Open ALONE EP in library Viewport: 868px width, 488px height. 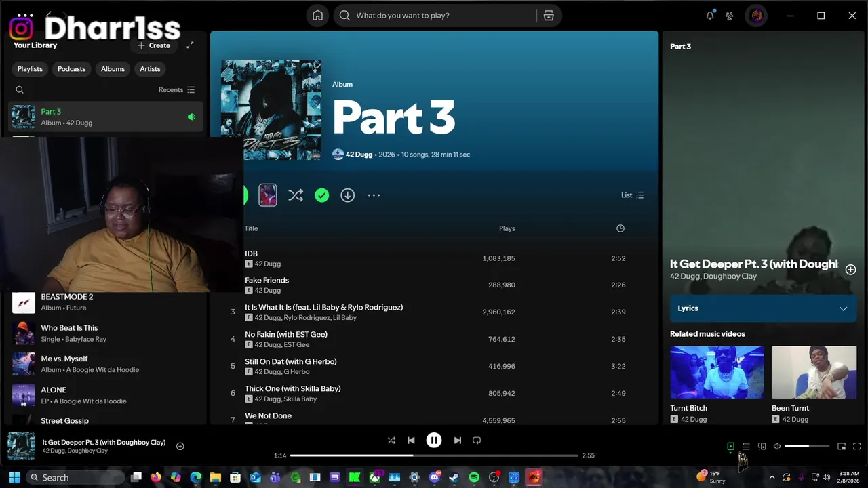[x=106, y=395]
